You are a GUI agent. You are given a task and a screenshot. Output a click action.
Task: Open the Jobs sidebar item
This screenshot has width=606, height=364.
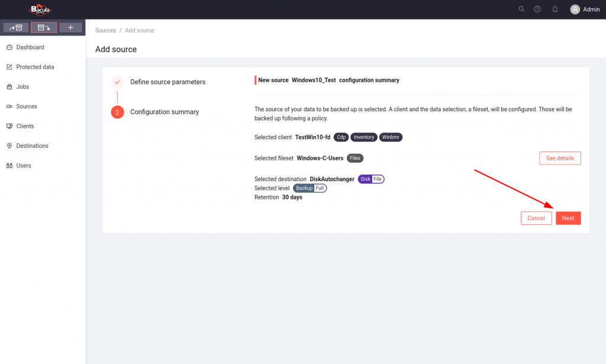[x=22, y=87]
